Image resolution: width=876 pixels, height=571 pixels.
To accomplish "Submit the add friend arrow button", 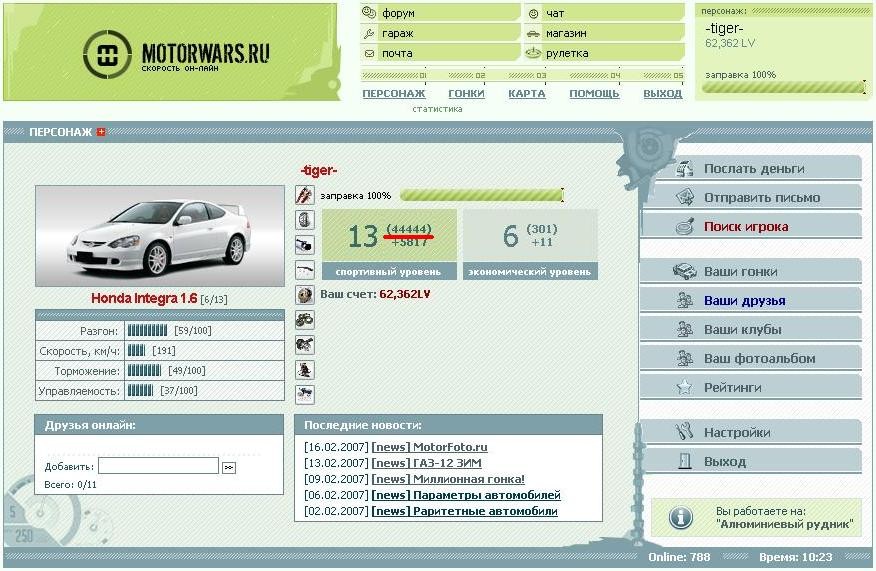I will [x=228, y=468].
